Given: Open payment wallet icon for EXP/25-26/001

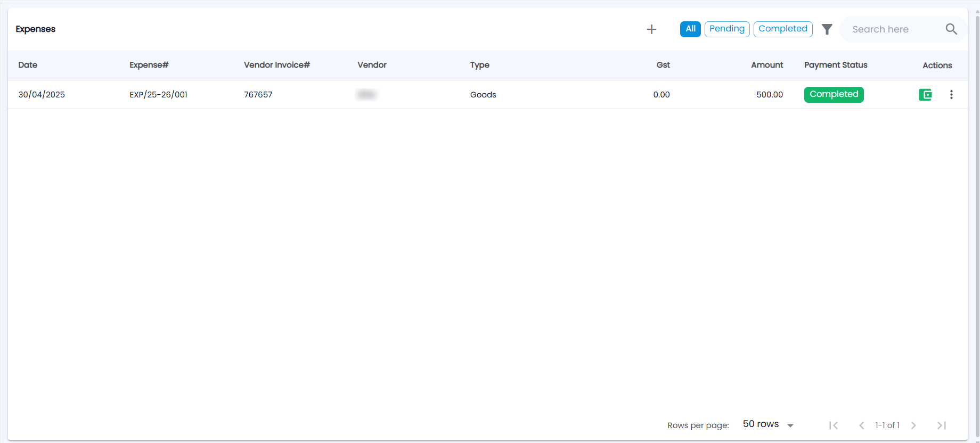Looking at the screenshot, I should pyautogui.click(x=926, y=95).
